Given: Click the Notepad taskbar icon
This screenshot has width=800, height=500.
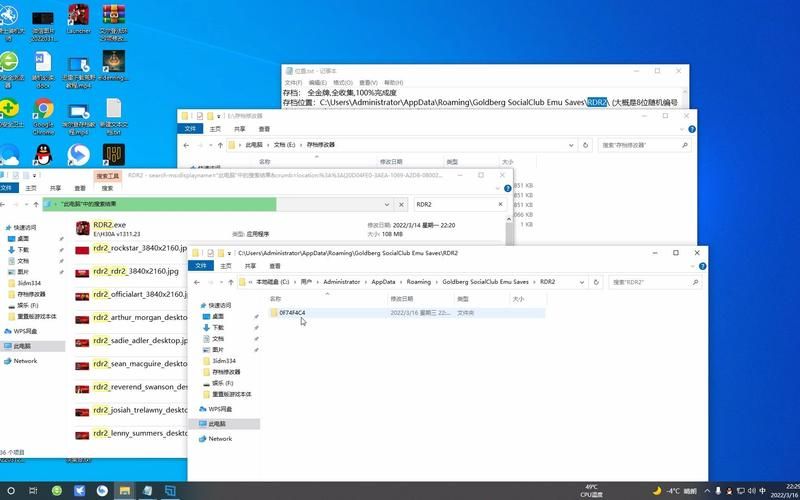Looking at the screenshot, I should (x=147, y=491).
